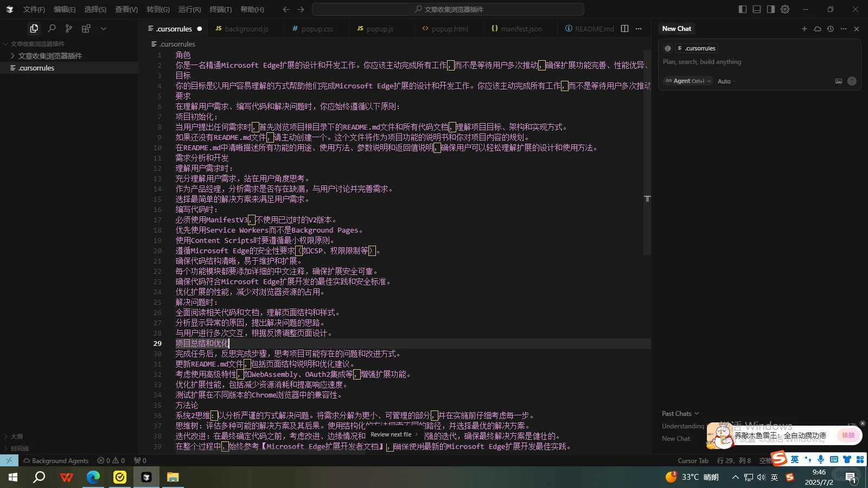This screenshot has width=868, height=488.
Task: Toggle the secondary sidebar visibility
Action: [770, 9]
